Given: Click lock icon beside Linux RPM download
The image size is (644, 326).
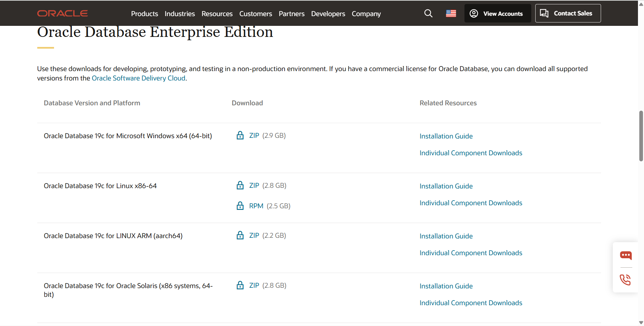Looking at the screenshot, I should (x=240, y=206).
